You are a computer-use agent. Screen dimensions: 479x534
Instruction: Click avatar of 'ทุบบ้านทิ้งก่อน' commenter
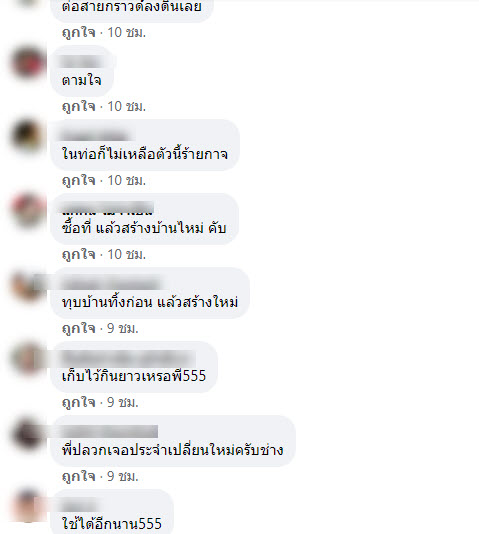(x=28, y=285)
